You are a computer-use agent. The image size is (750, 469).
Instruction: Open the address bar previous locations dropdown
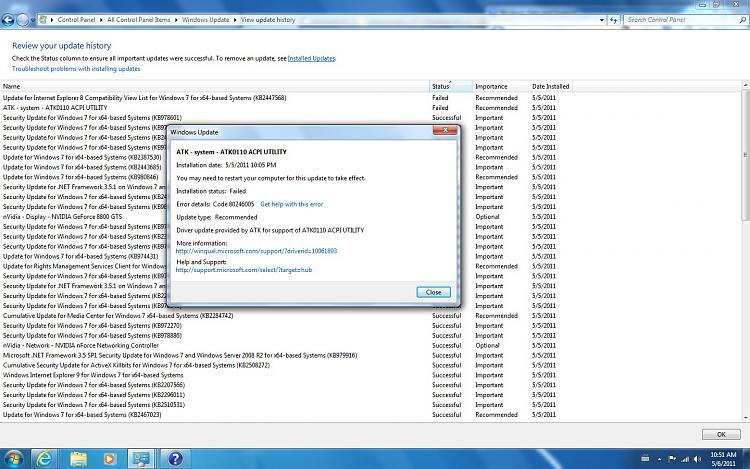point(602,20)
